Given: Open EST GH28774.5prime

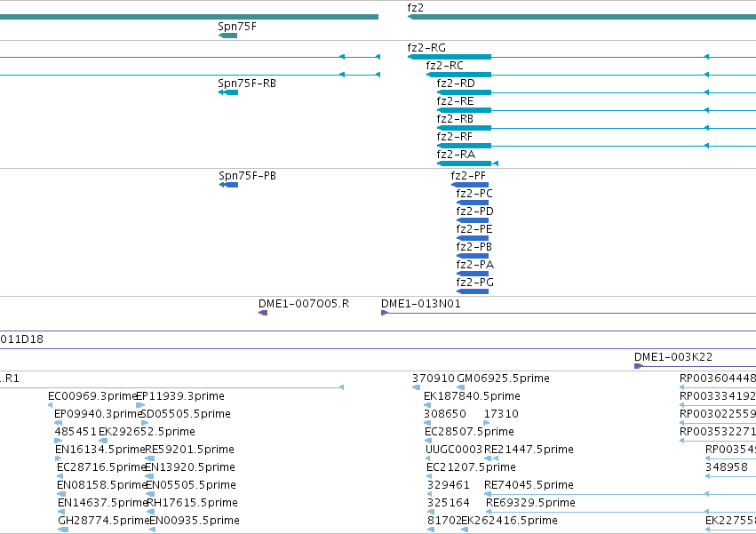Looking at the screenshot, I should click(x=104, y=521).
